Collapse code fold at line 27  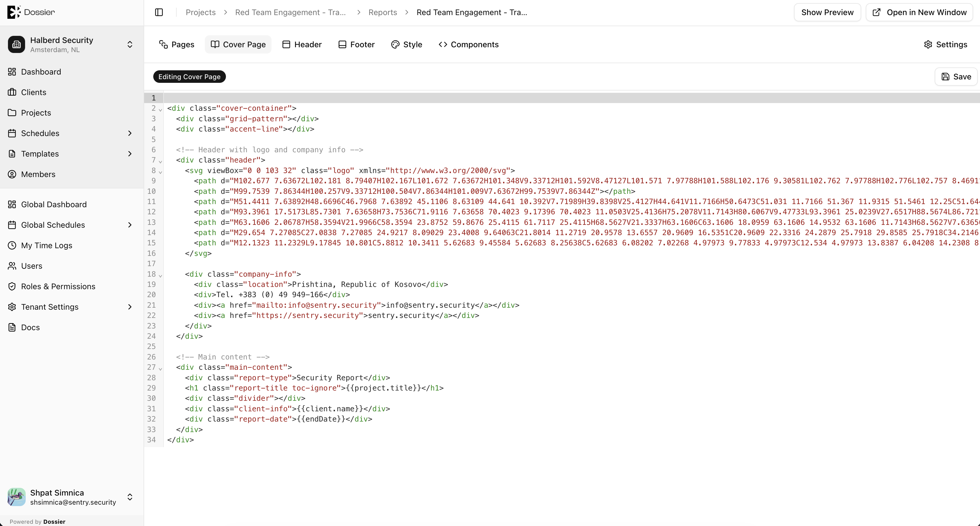[161, 369]
